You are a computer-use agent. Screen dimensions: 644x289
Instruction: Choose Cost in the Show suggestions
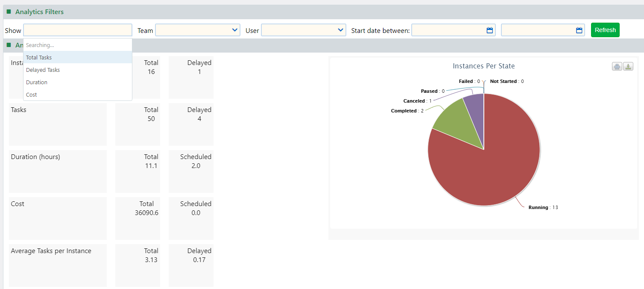click(31, 94)
